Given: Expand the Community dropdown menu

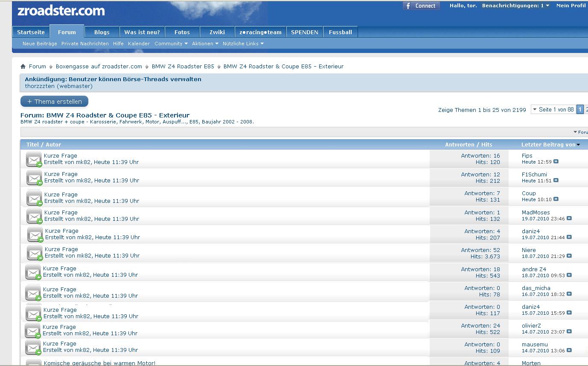Looking at the screenshot, I should point(171,44).
